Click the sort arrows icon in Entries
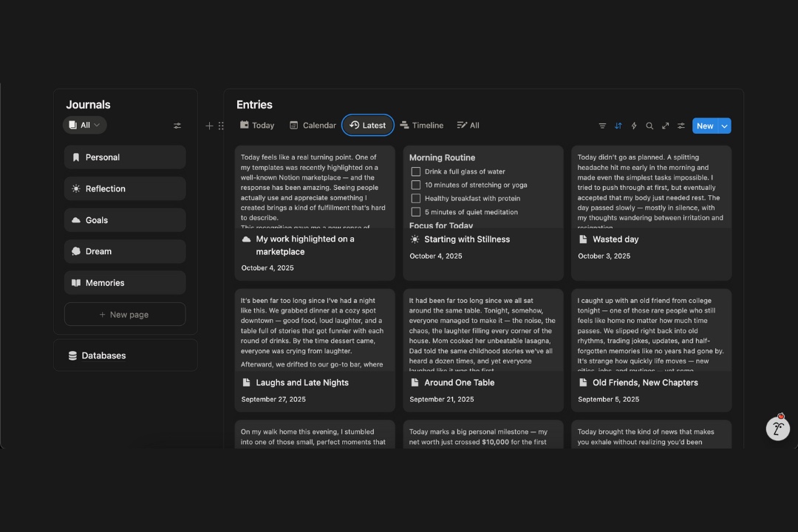Image resolution: width=798 pixels, height=532 pixels. tap(618, 126)
